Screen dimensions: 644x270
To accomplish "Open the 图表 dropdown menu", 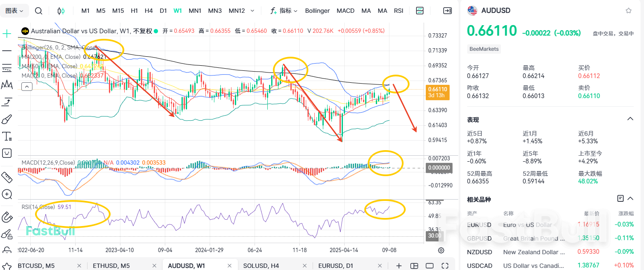I will click(x=15, y=11).
